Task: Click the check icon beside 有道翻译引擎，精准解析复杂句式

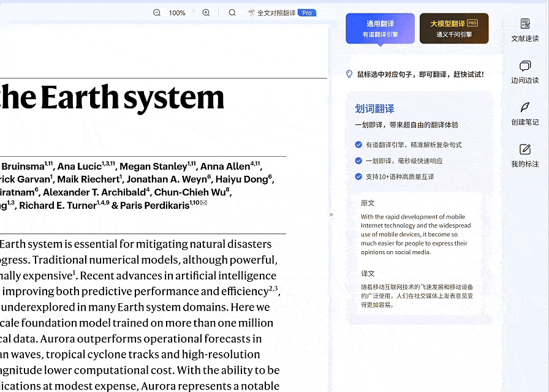Action: tap(358, 145)
